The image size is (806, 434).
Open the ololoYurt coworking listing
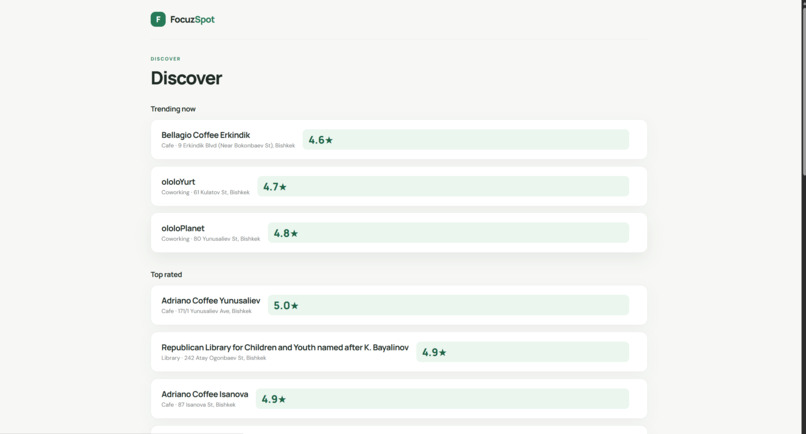tap(399, 186)
